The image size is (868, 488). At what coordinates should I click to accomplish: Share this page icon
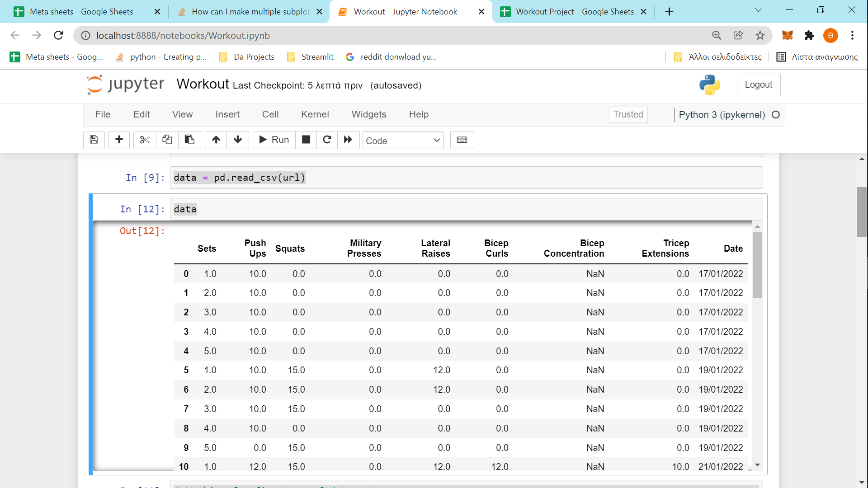tap(738, 35)
